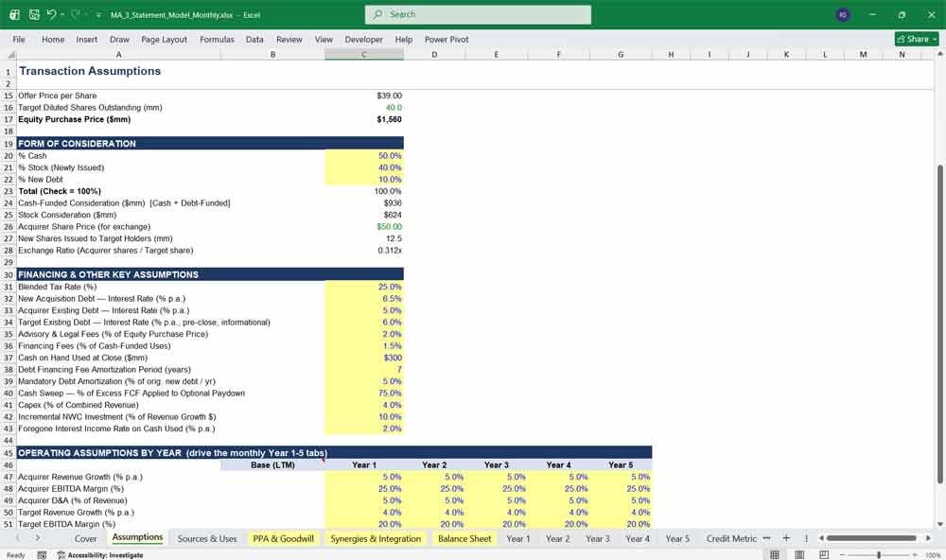Image resolution: width=946 pixels, height=560 pixels.
Task: Select column A header
Action: (118, 54)
